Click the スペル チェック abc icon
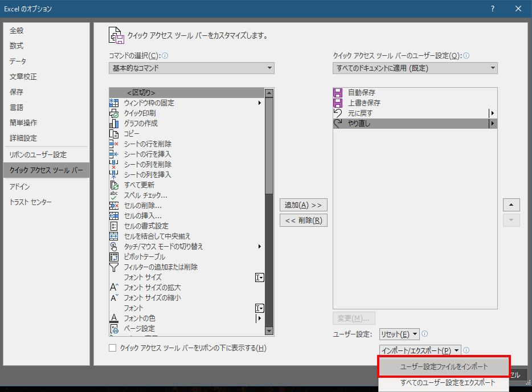 click(x=114, y=195)
